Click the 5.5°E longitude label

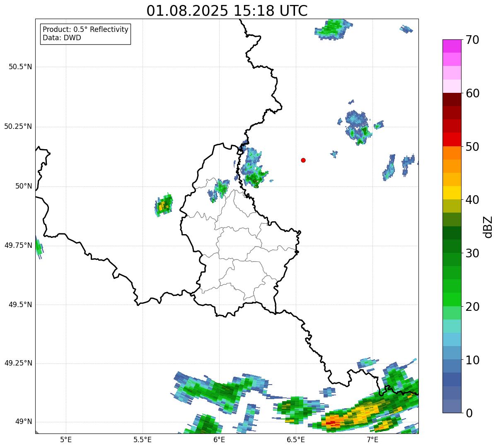[143, 439]
